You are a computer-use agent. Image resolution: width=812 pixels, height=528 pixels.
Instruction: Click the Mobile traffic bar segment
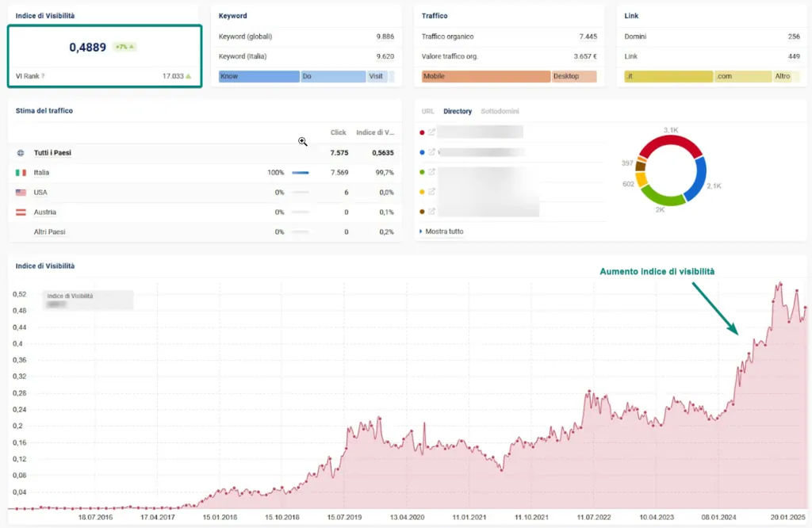click(x=486, y=76)
